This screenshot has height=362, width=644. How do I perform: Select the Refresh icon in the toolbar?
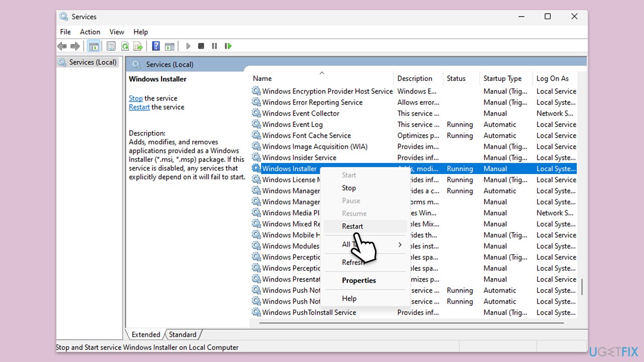coord(125,46)
